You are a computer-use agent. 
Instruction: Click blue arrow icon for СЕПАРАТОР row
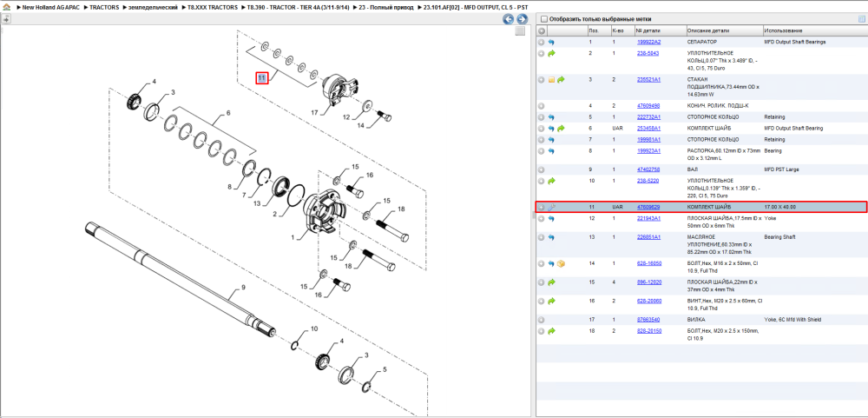click(x=551, y=42)
